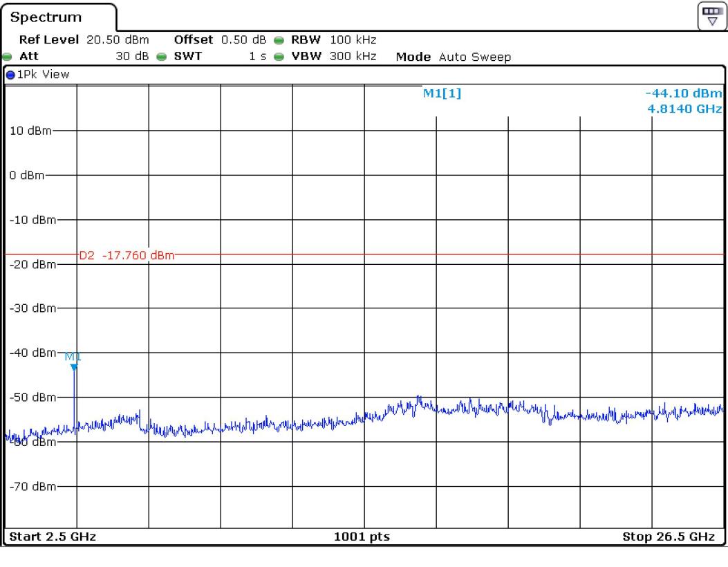728x567 pixels.
Task: Click the -50 dBm axis label
Action: [32, 398]
